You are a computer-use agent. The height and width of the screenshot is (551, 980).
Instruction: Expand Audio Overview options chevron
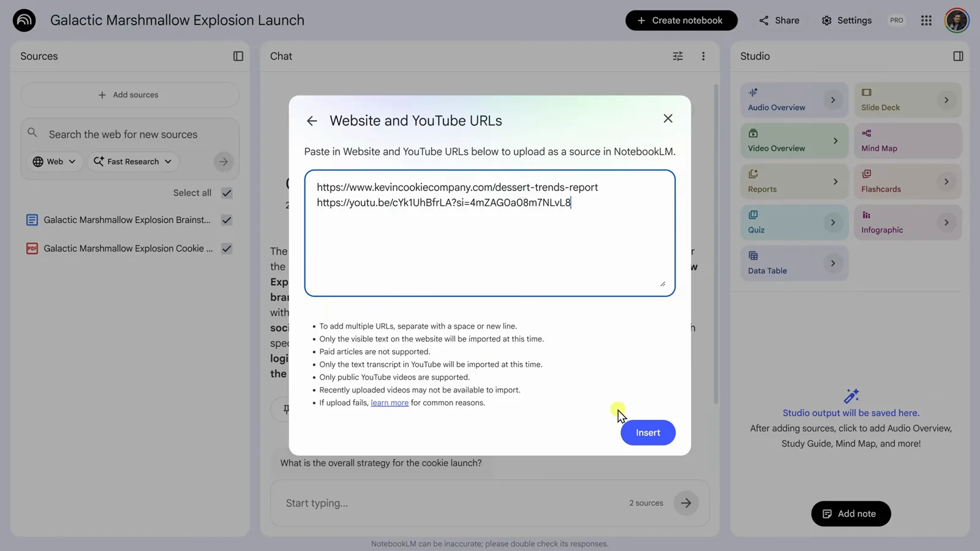coord(833,100)
